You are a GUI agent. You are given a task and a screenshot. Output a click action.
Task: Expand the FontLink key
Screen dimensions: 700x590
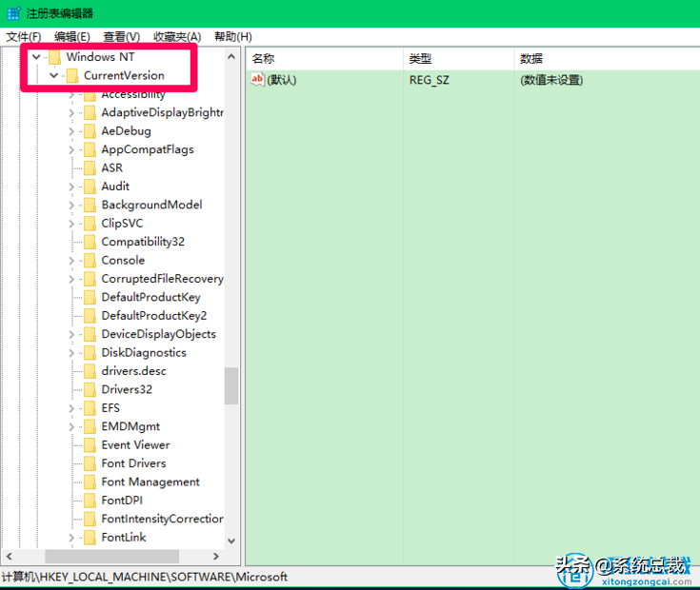pos(71,538)
